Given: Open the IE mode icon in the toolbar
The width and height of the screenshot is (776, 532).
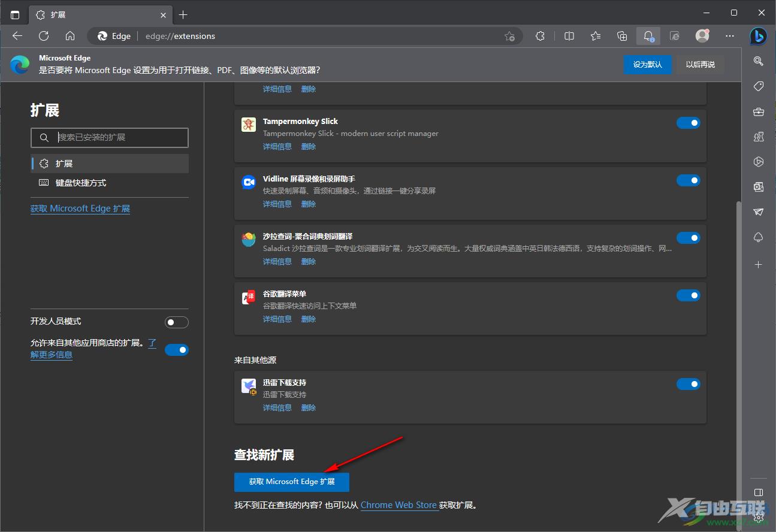Looking at the screenshot, I should [x=675, y=36].
